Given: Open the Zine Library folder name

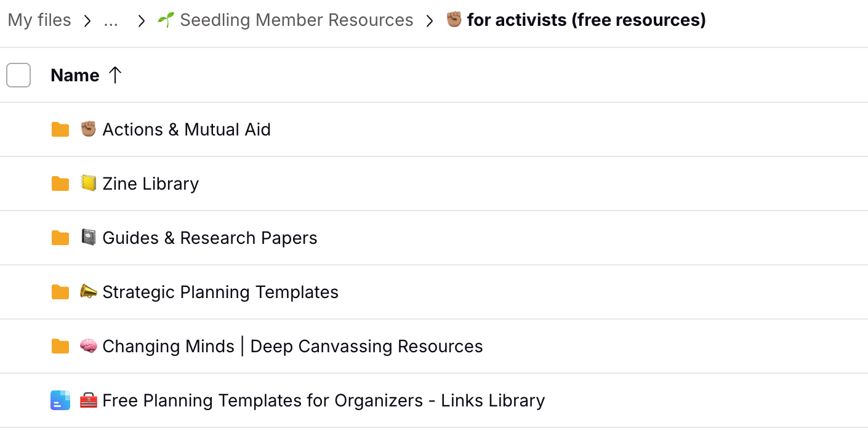Looking at the screenshot, I should click(150, 184).
